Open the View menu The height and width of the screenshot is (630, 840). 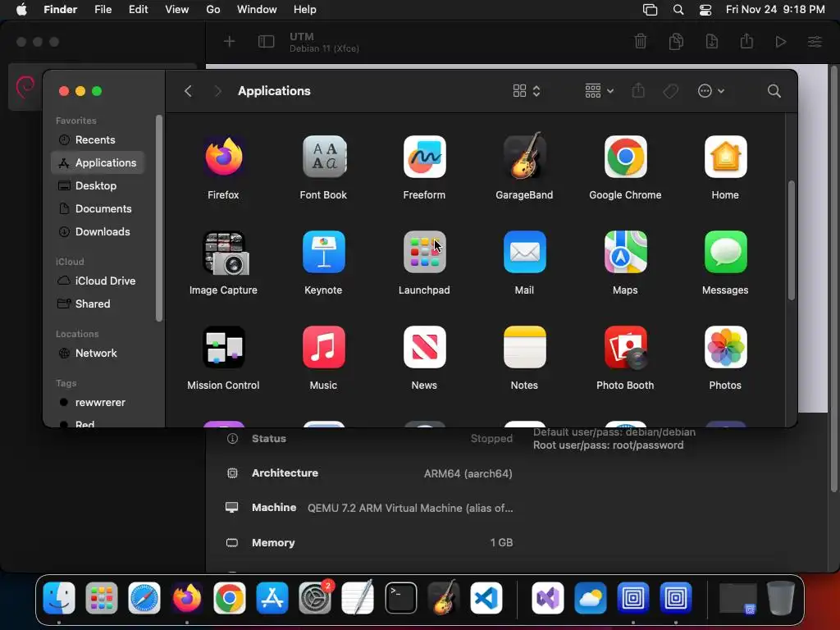[x=177, y=10]
